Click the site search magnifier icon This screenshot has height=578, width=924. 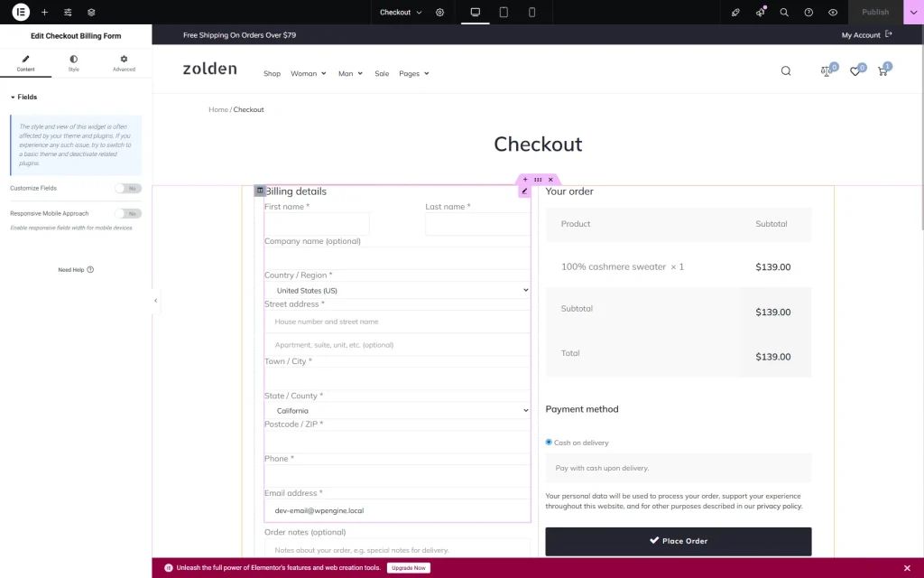[x=786, y=70]
